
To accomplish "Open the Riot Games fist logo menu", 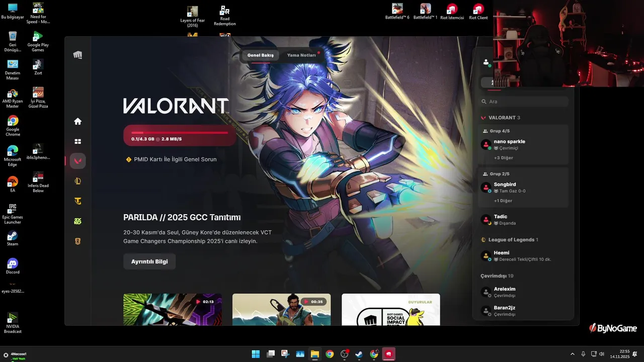I will [77, 55].
